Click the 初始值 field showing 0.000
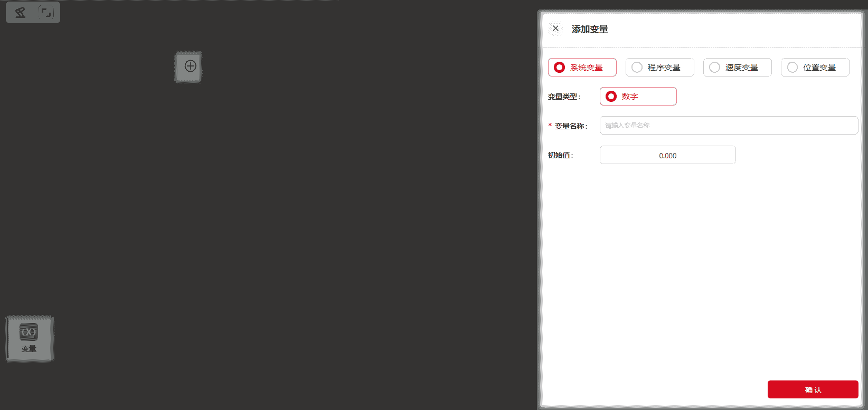Screen dimensions: 868x410 pos(667,155)
